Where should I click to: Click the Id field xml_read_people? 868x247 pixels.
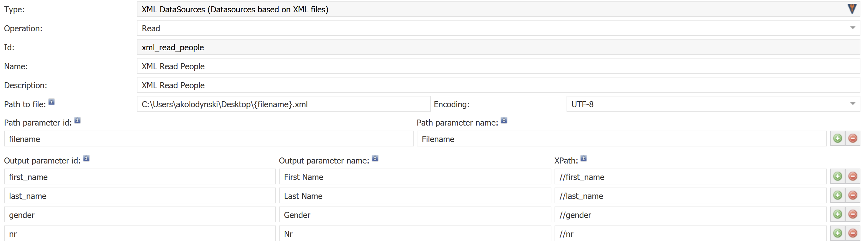tap(498, 47)
